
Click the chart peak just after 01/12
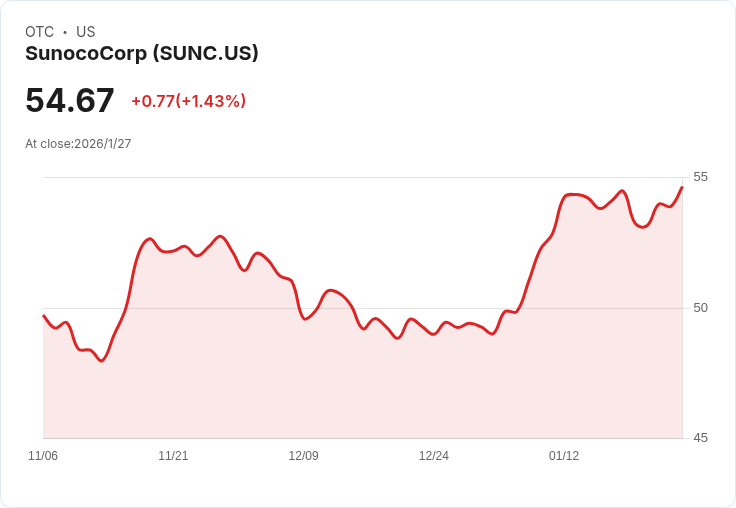point(574,194)
